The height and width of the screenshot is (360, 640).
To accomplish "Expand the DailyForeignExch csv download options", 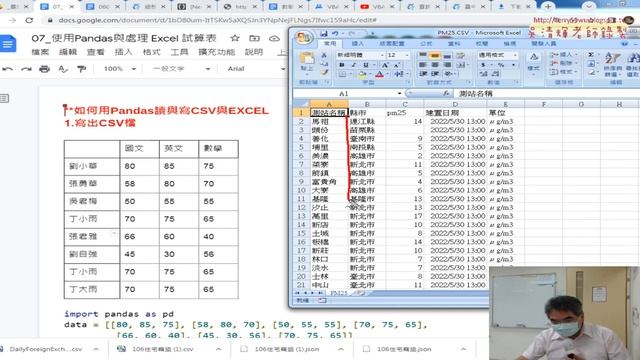I will (x=96, y=349).
